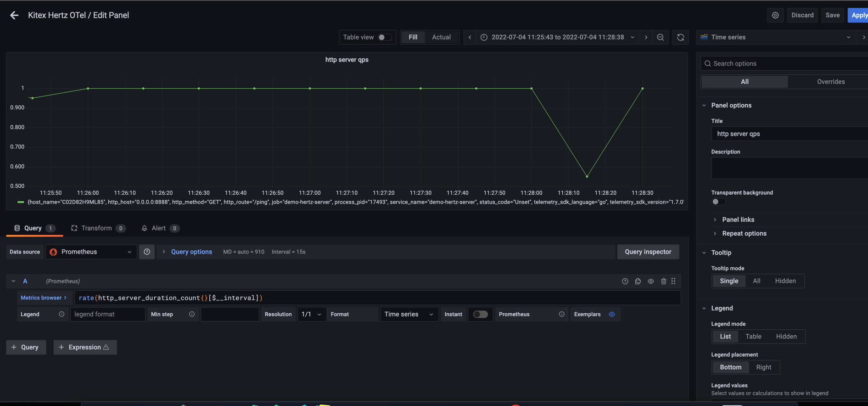
Task: Toggle Exemplars eye icon
Action: click(x=611, y=314)
